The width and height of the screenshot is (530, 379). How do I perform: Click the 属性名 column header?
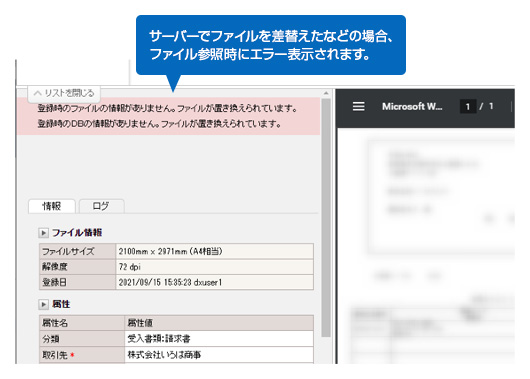pyautogui.click(x=82, y=323)
